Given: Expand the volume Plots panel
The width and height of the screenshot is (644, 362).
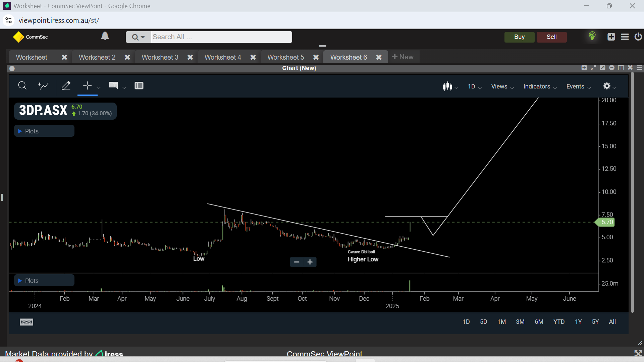Looking at the screenshot, I should point(44,281).
